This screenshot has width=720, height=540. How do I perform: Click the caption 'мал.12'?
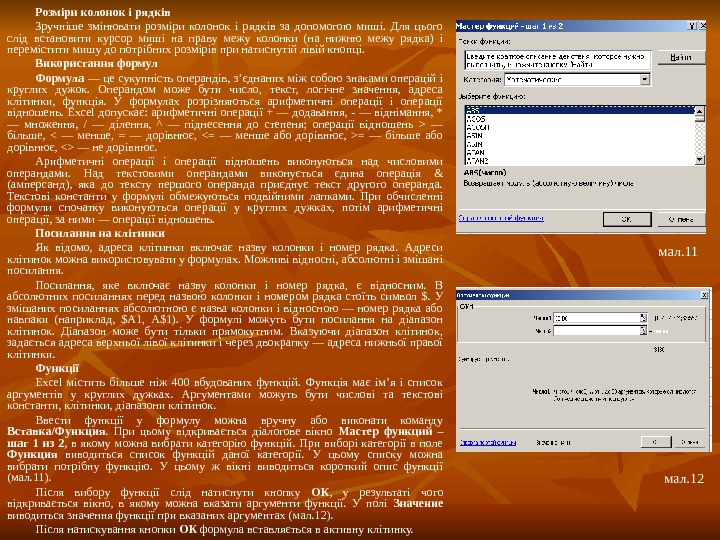684,479
